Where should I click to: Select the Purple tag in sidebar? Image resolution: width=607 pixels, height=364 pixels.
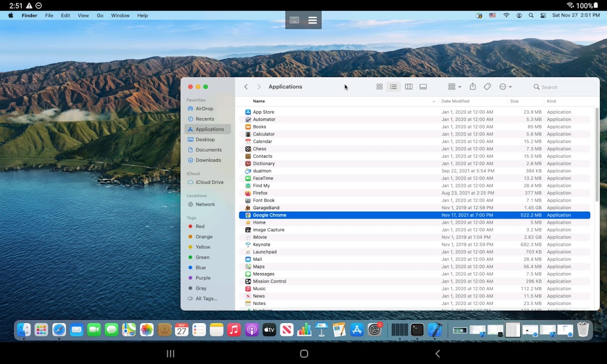click(203, 278)
